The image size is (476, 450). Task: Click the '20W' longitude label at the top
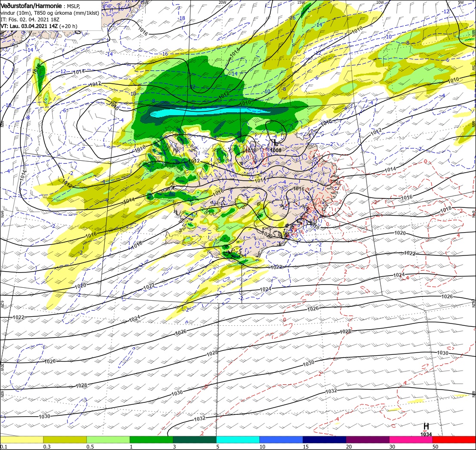(222, 2)
